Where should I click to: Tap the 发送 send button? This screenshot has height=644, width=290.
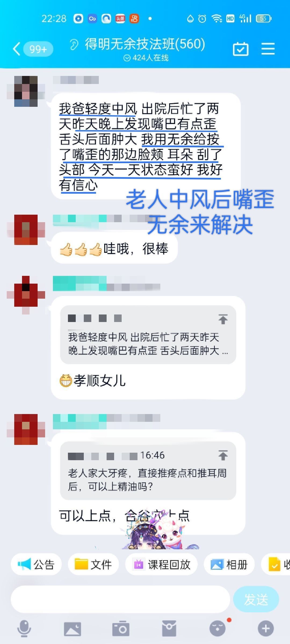coord(256,599)
